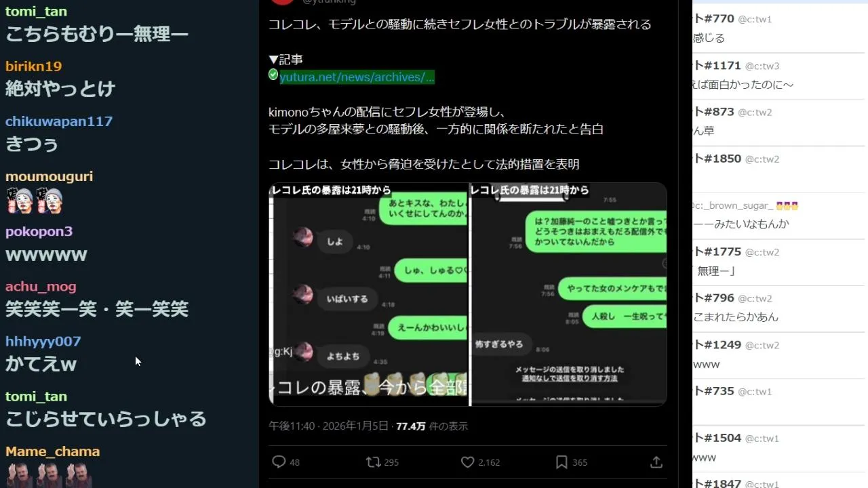Click the 77.4万 view count text
This screenshot has width=868, height=488.
[x=411, y=426]
